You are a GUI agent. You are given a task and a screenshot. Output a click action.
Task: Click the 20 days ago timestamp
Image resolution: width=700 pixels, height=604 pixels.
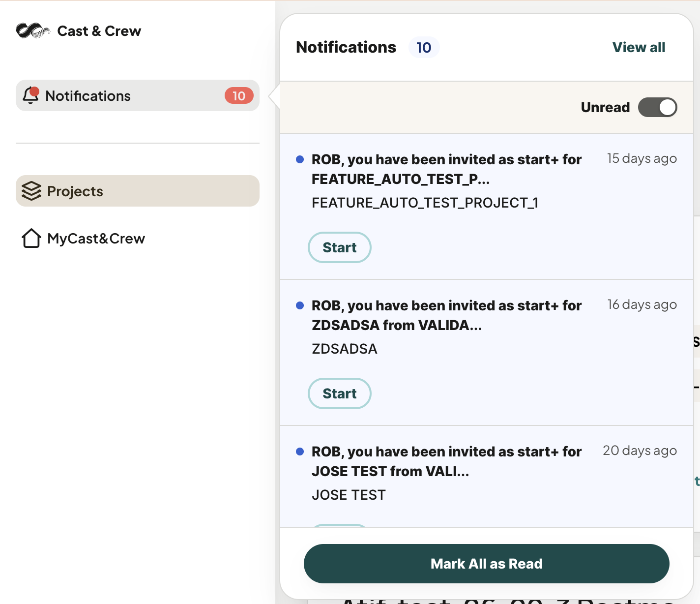point(640,451)
